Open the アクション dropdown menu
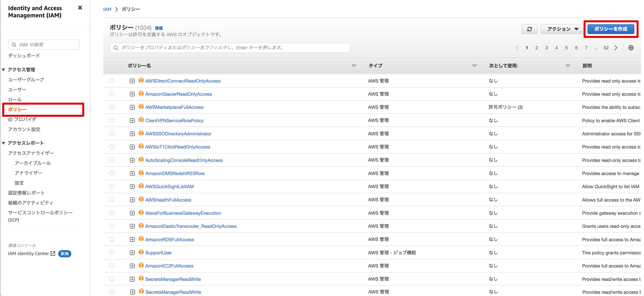 click(563, 29)
